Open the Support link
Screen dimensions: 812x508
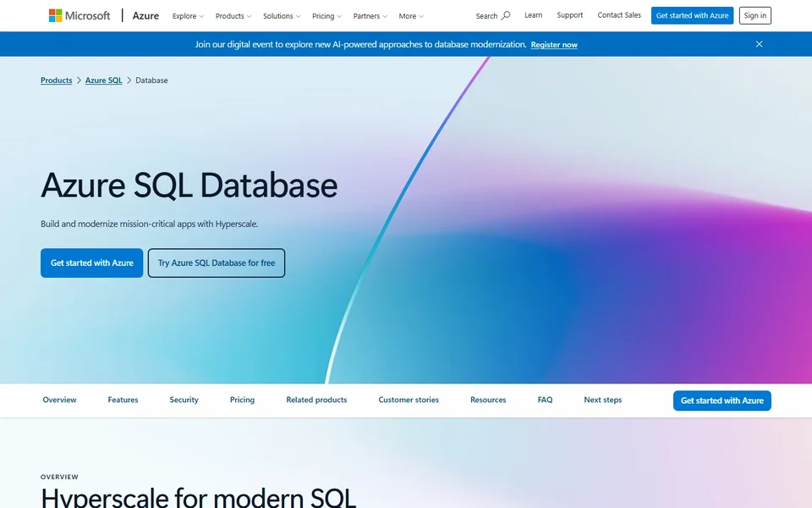click(x=569, y=15)
